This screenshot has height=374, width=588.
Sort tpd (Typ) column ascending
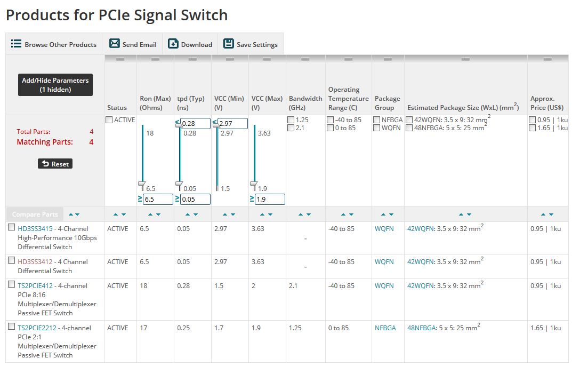coord(188,214)
